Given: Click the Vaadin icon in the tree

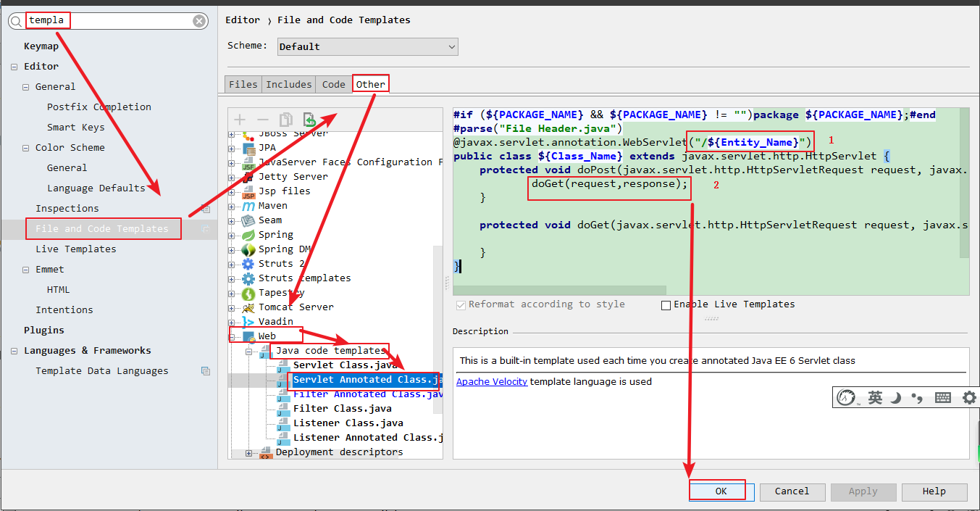Looking at the screenshot, I should point(248,322).
